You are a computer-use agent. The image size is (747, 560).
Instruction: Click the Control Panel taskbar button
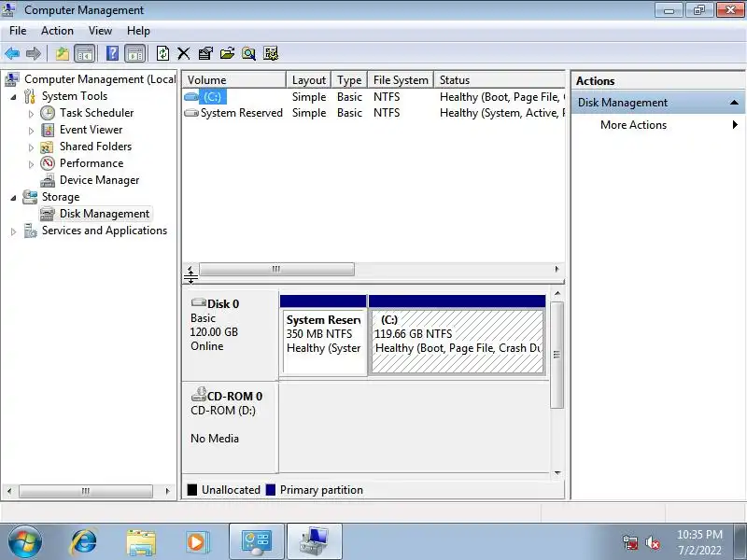click(x=257, y=542)
